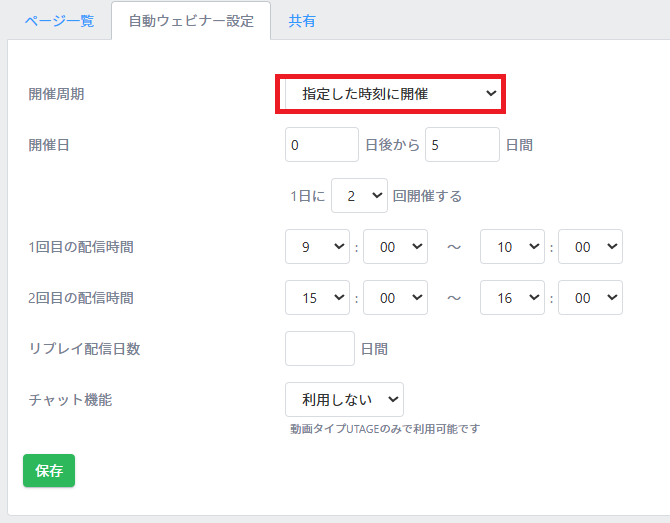
Task: Open 1回目 start hour dropdown showing 9
Action: pyautogui.click(x=317, y=247)
